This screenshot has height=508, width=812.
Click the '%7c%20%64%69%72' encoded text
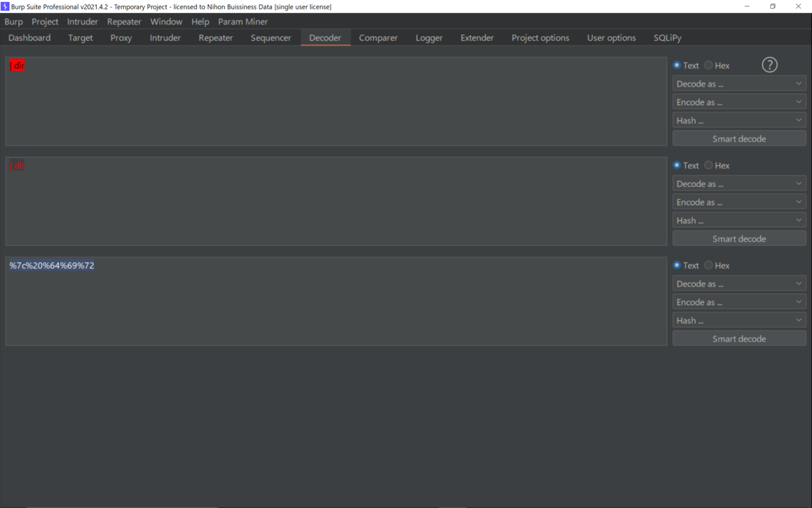pos(52,266)
